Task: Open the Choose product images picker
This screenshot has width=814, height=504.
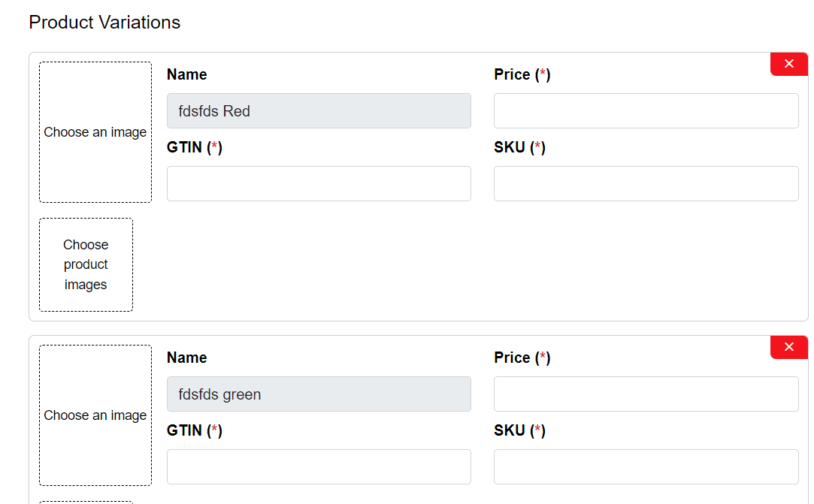Action: click(86, 264)
